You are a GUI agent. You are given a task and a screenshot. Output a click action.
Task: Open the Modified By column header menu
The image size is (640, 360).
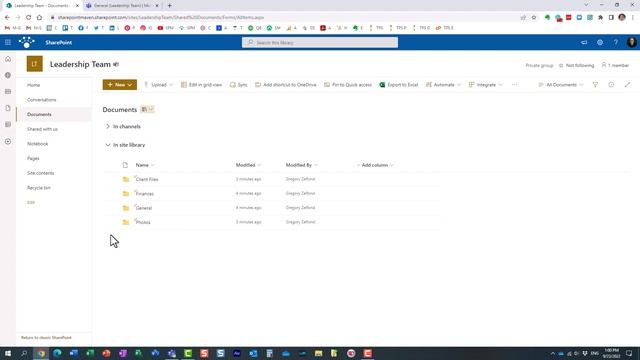pyautogui.click(x=302, y=165)
